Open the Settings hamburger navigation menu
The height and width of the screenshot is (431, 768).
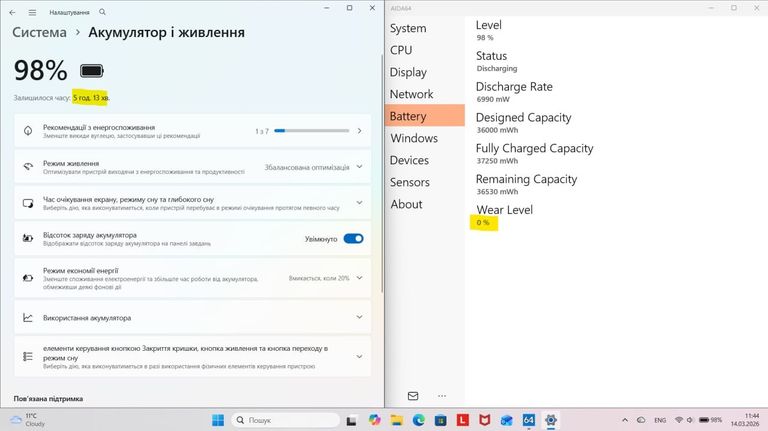click(x=32, y=12)
